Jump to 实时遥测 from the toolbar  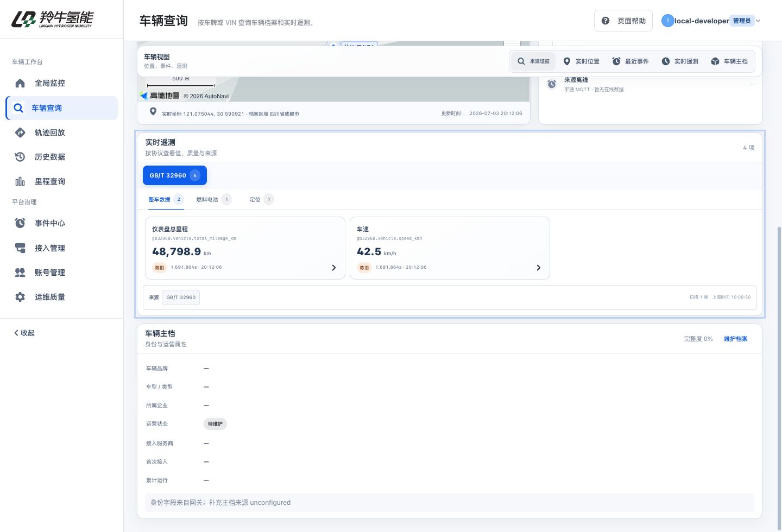point(680,61)
